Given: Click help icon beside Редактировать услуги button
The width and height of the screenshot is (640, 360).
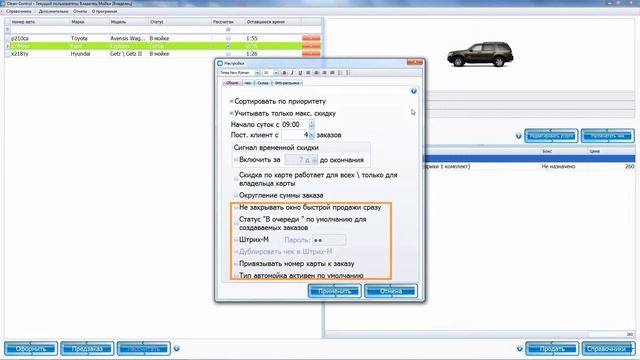Looking at the screenshot, I should (518, 136).
